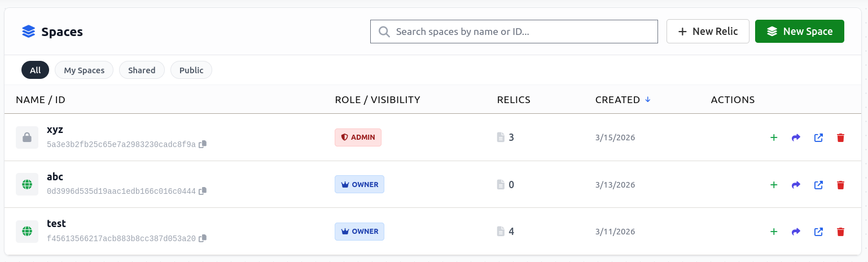Viewport: 868px width, 262px height.
Task: Click the ADMIN role badge
Action: (x=358, y=137)
